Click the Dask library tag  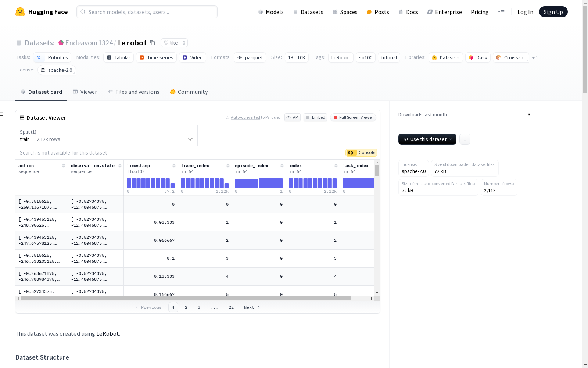point(478,57)
